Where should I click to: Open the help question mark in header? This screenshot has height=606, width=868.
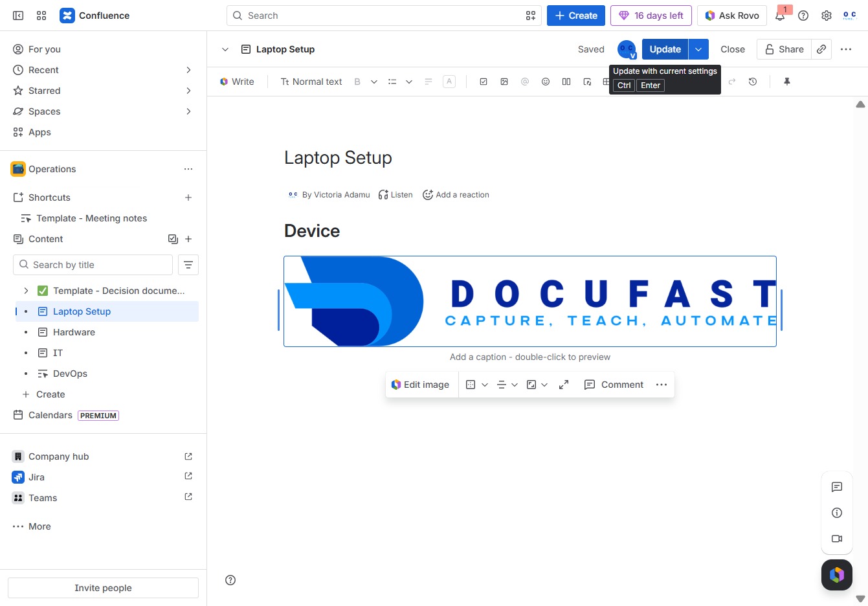click(x=803, y=16)
